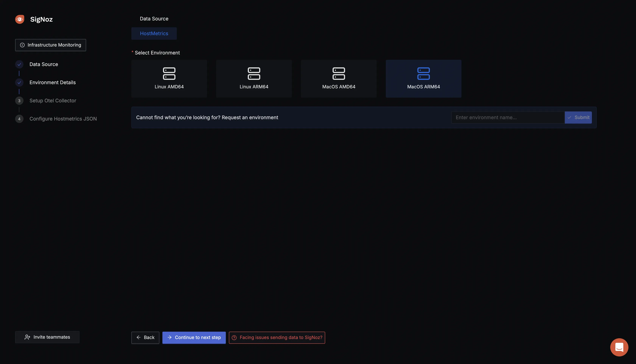
Task: Click the SigNoz brand name text
Action: 41,19
